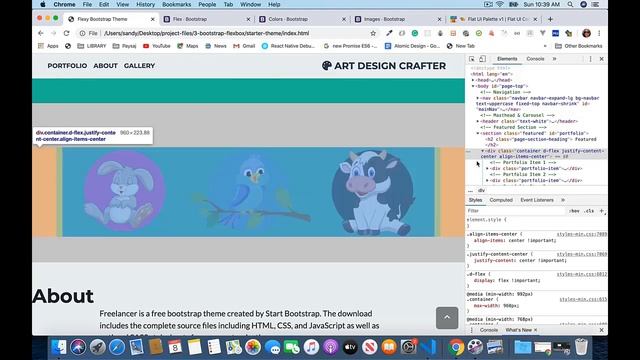The height and width of the screenshot is (360, 640).
Task: Click the ART DESIGN CRAFTER brand logo
Action: [384, 66]
